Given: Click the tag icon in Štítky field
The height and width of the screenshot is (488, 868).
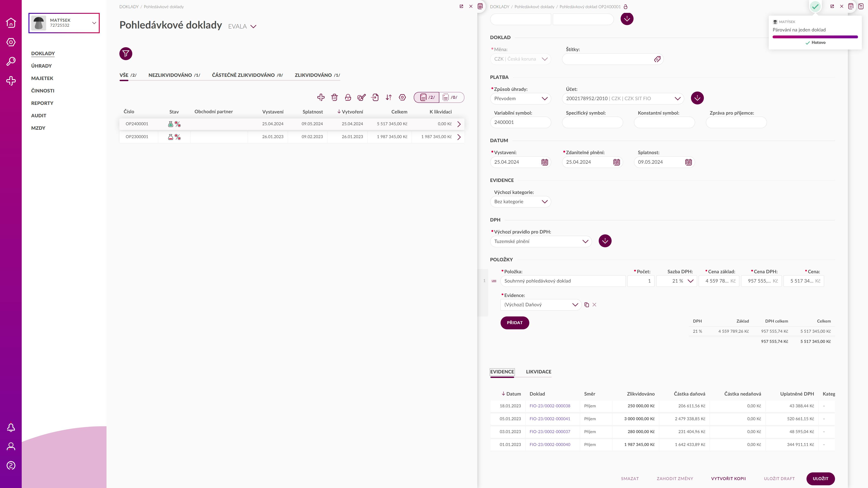Looking at the screenshot, I should point(657,59).
